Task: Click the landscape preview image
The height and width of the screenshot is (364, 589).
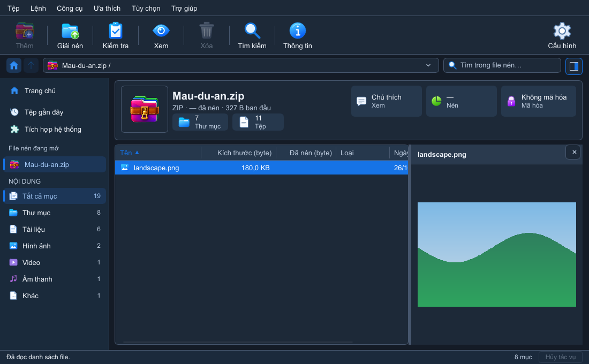Action: pyautogui.click(x=496, y=254)
